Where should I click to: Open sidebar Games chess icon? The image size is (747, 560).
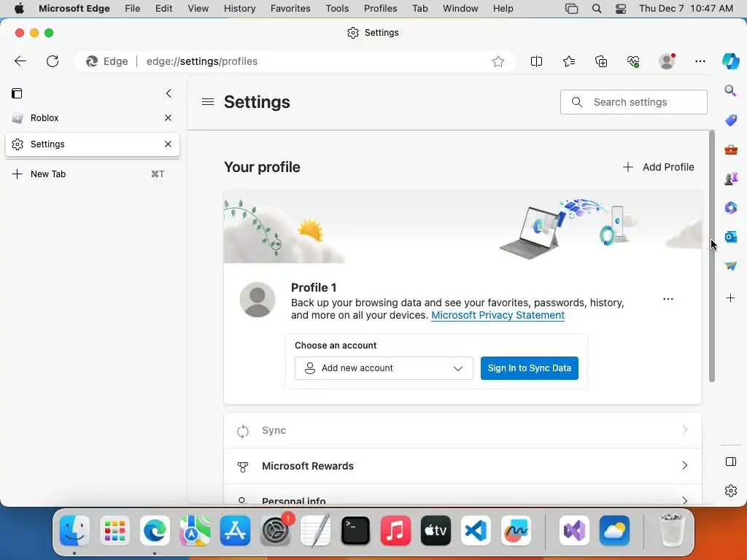[731, 179]
